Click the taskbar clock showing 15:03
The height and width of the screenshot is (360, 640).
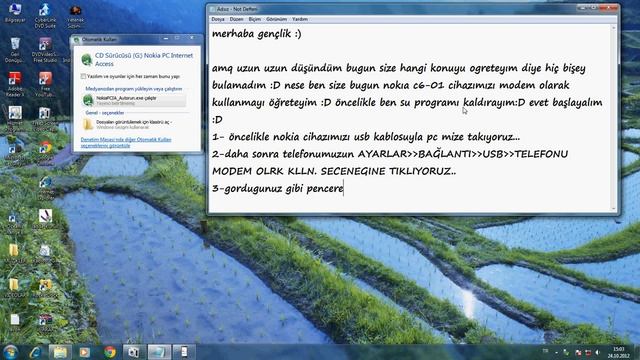point(619,352)
